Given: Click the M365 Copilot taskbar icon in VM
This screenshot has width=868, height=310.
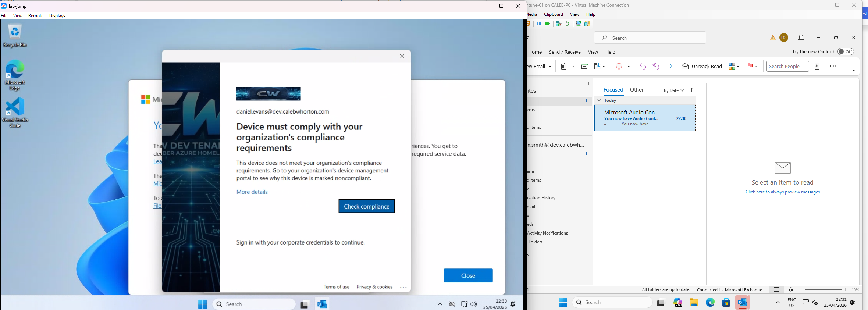Looking at the screenshot, I should pyautogui.click(x=678, y=302).
